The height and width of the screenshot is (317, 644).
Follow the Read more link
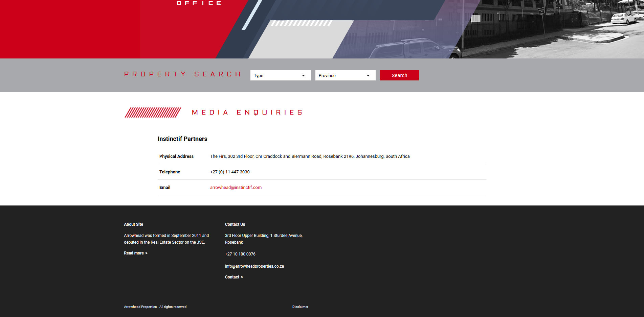click(x=135, y=253)
